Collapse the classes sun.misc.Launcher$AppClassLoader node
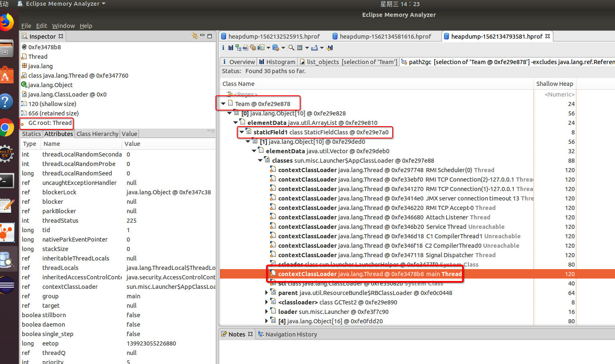This screenshot has width=615, height=364. [x=261, y=160]
